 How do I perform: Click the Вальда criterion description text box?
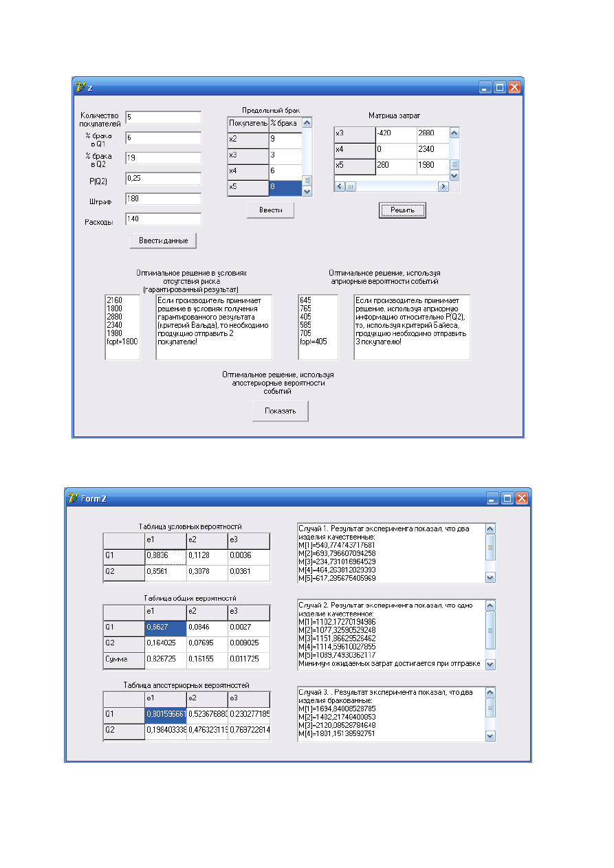click(x=214, y=327)
